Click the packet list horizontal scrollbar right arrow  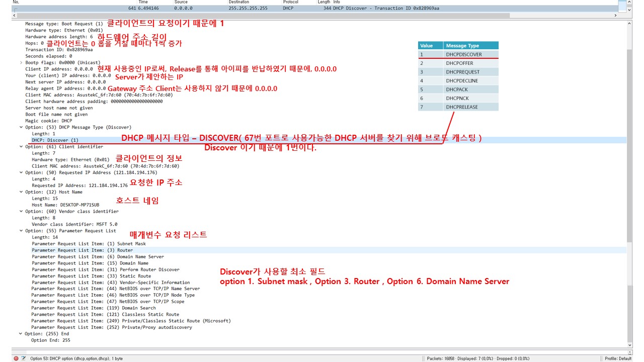pos(616,16)
